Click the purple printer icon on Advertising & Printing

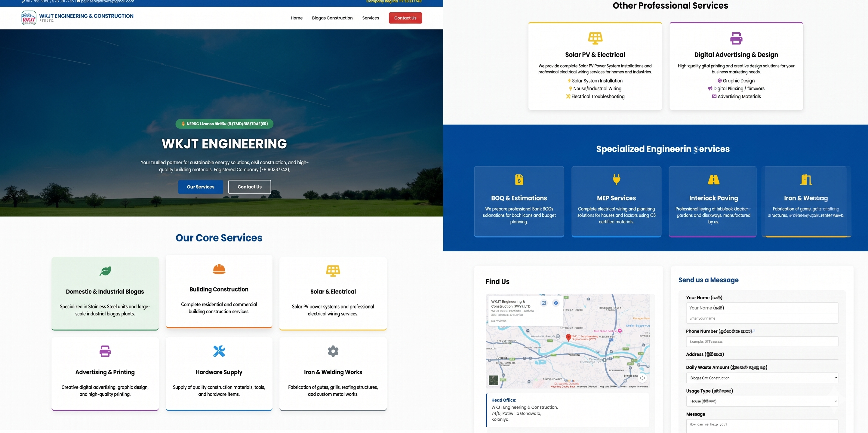click(x=105, y=351)
